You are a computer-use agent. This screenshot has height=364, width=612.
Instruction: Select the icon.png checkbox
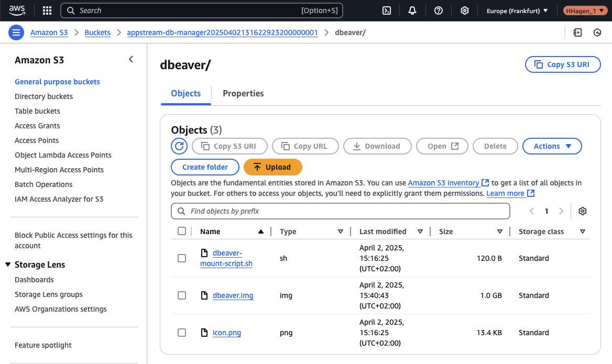[182, 333]
